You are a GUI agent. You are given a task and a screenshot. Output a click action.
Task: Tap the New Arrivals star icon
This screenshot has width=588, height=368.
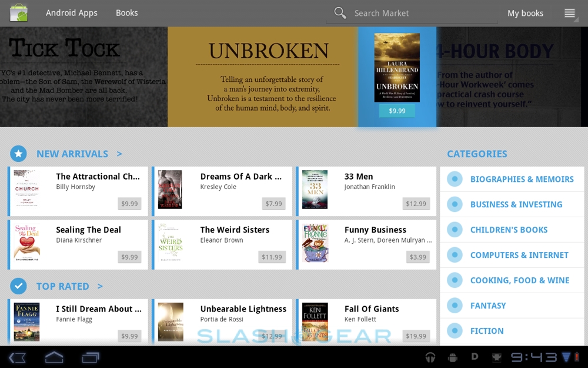[18, 154]
